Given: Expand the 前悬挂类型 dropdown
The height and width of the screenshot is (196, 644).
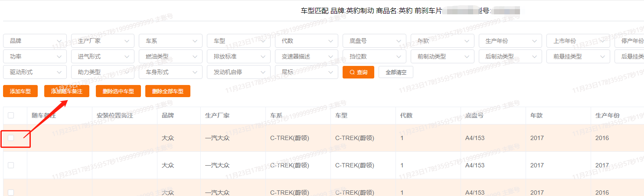Looking at the screenshot, I should [578, 56].
